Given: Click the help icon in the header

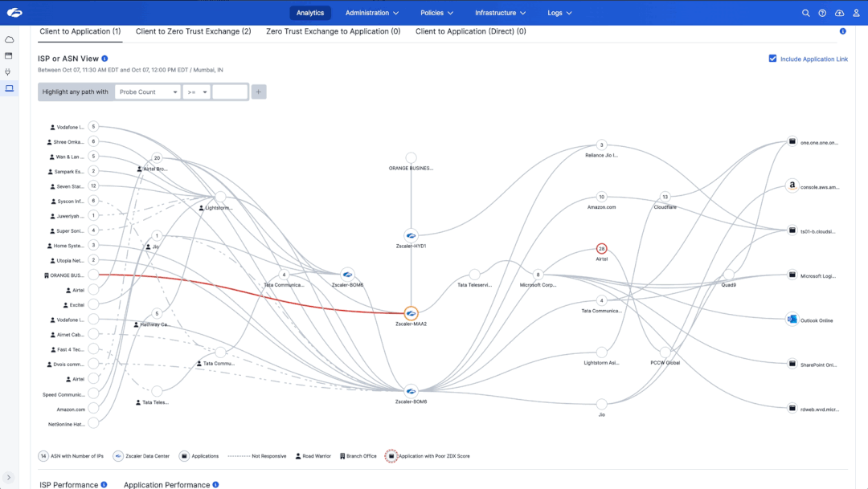Looking at the screenshot, I should pyautogui.click(x=821, y=13).
